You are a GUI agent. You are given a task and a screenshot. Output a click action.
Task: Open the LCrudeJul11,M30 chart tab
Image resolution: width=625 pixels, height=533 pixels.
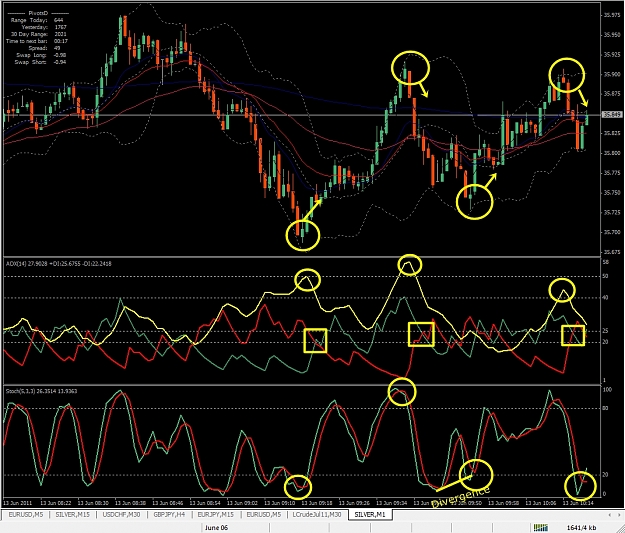(x=316, y=515)
